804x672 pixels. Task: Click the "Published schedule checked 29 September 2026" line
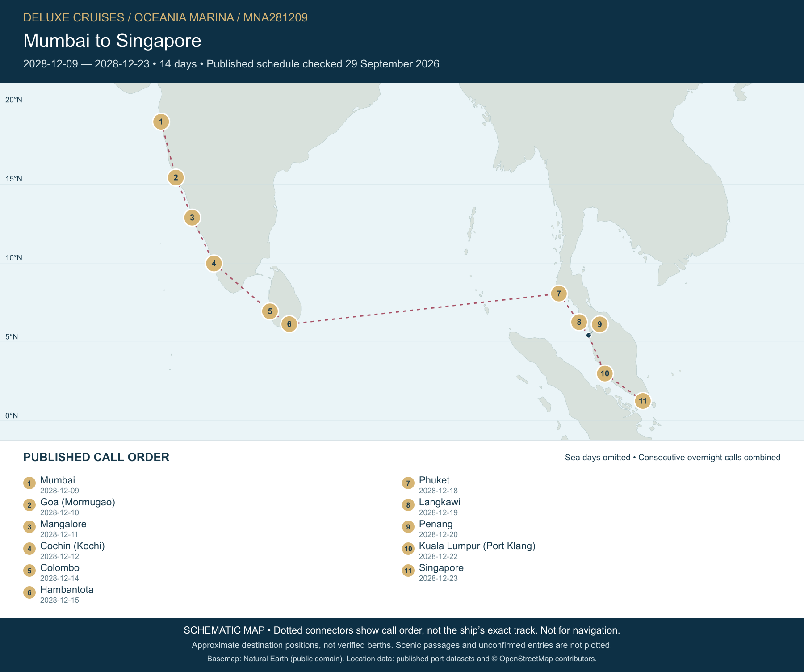pyautogui.click(x=323, y=64)
